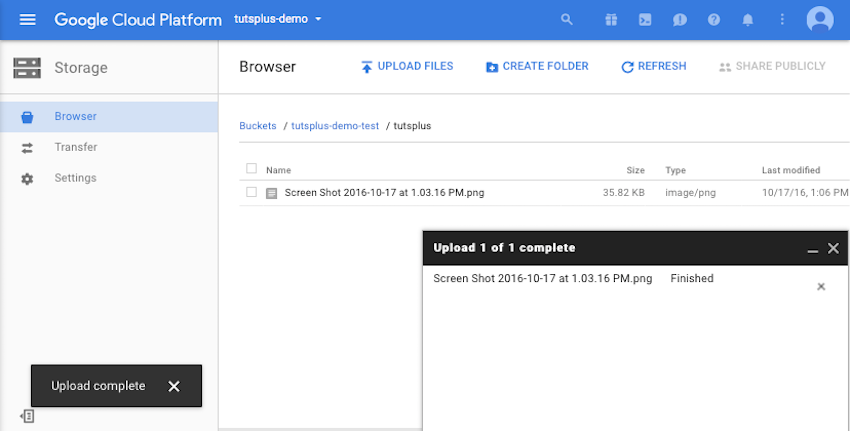Minimize the upload progress panel
This screenshot has height=431, width=850.
click(813, 249)
